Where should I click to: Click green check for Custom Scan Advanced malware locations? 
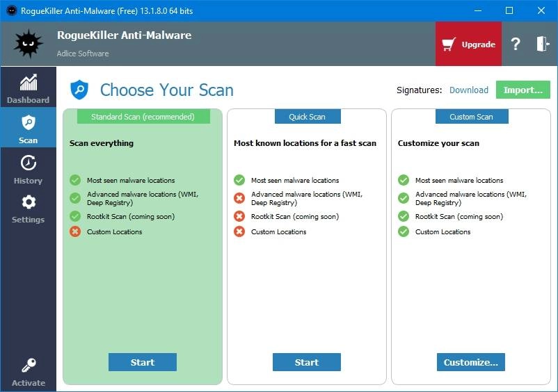point(404,198)
